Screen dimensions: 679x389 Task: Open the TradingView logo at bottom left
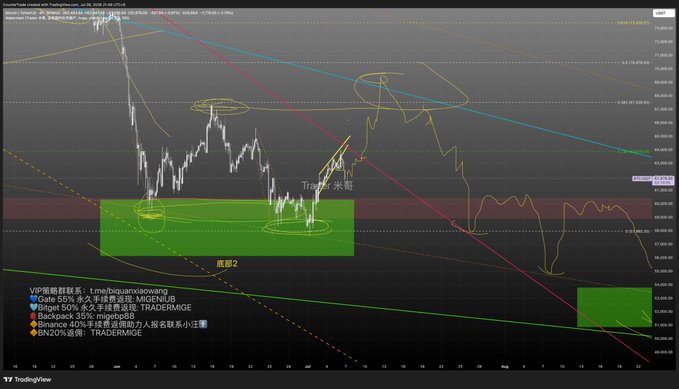pyautogui.click(x=27, y=379)
